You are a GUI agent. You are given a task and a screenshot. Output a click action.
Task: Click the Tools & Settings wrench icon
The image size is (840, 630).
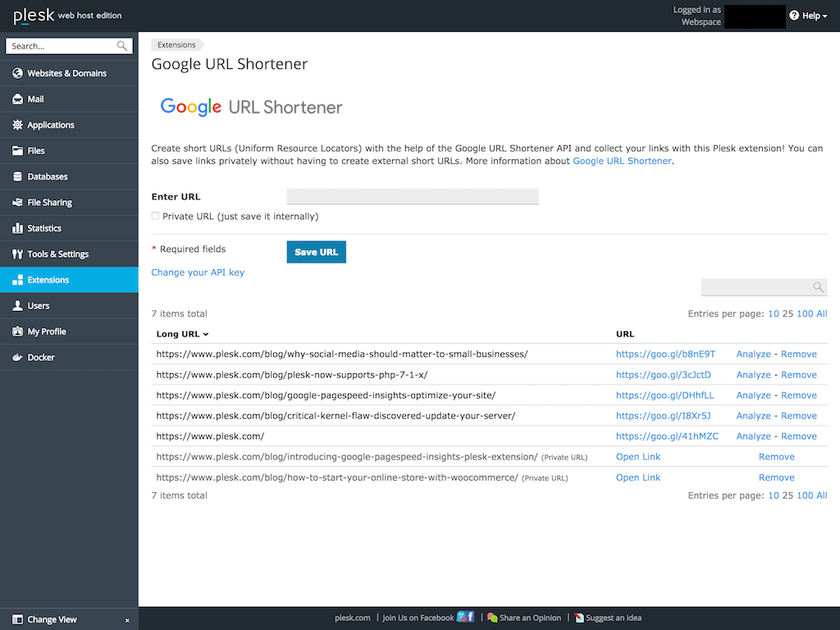coord(18,254)
